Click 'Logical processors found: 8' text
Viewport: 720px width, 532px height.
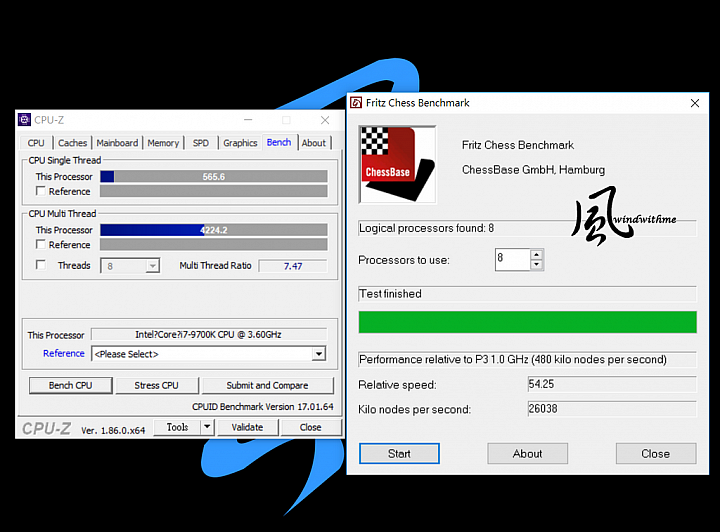click(427, 228)
